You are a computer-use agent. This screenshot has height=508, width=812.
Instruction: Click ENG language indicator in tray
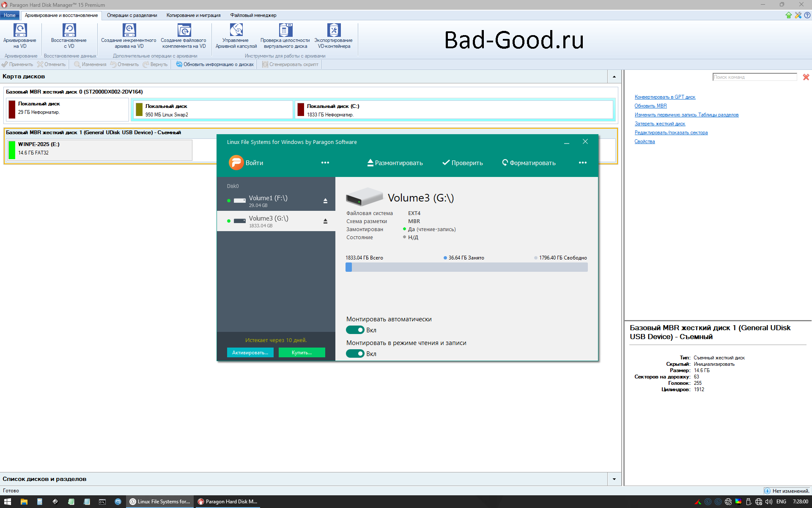(781, 502)
